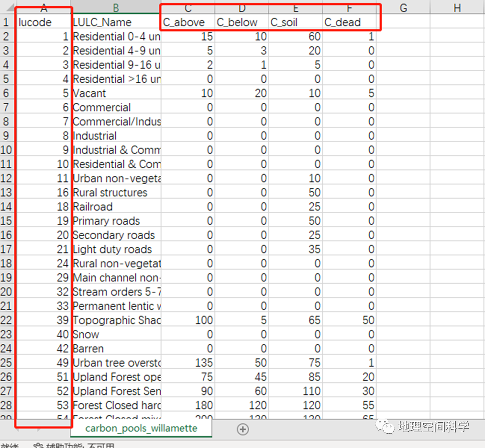Select C_soil value 60 in row 2
The width and height of the screenshot is (485, 448).
pos(296,36)
